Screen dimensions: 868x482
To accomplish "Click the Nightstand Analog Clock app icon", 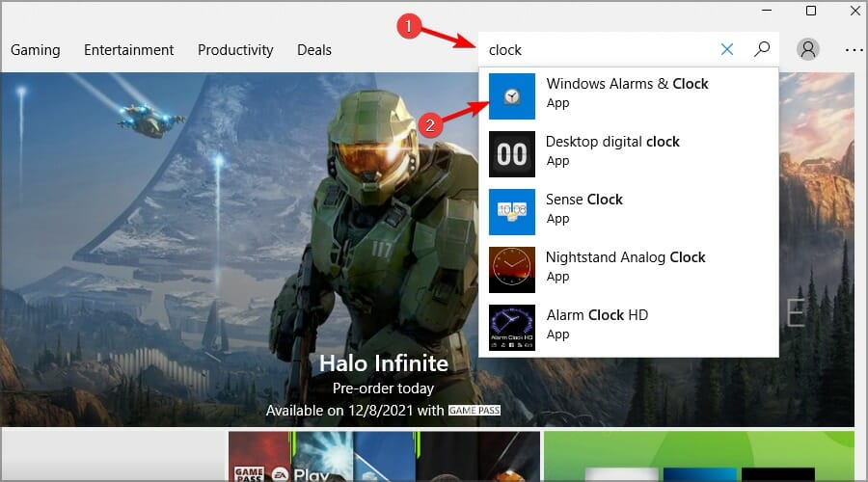I will 512,270.
